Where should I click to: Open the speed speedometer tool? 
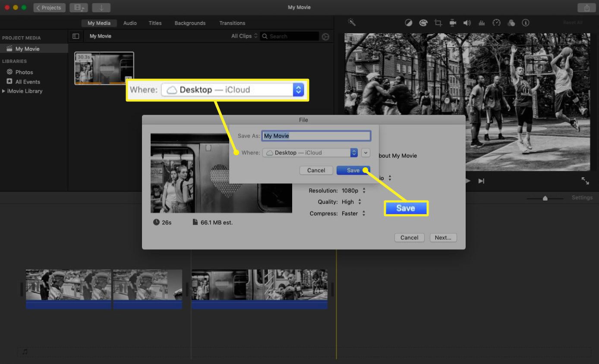pyautogui.click(x=496, y=23)
